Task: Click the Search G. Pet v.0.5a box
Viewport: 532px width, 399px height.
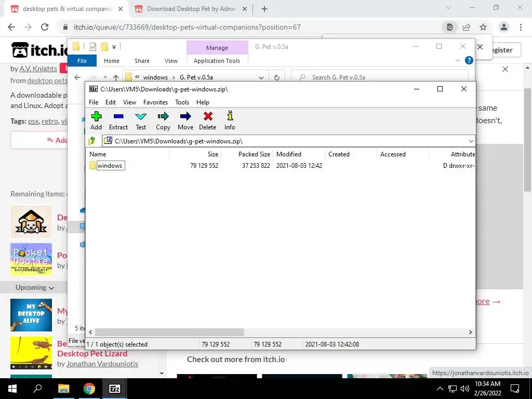Action: coord(380,77)
